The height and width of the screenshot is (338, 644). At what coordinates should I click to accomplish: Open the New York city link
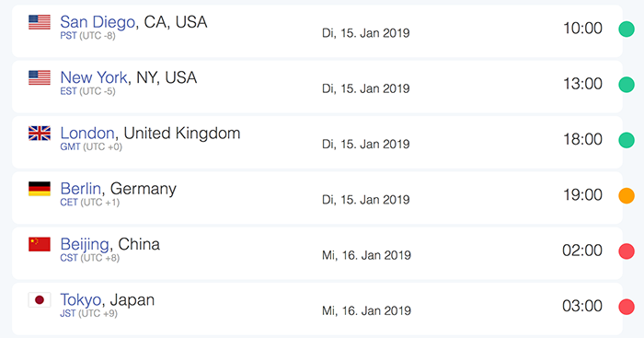(94, 77)
